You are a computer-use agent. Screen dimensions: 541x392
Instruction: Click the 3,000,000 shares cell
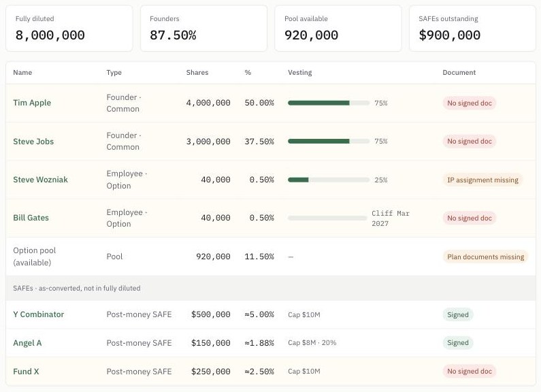point(208,142)
